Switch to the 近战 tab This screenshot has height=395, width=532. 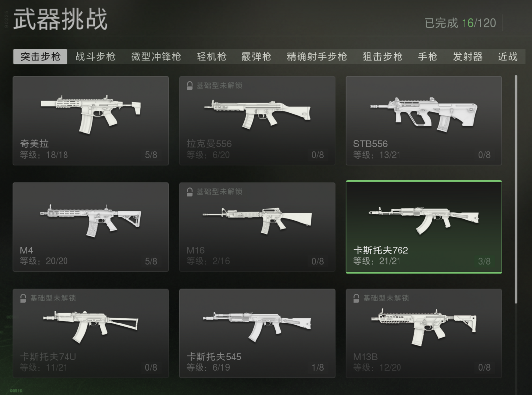tap(507, 56)
